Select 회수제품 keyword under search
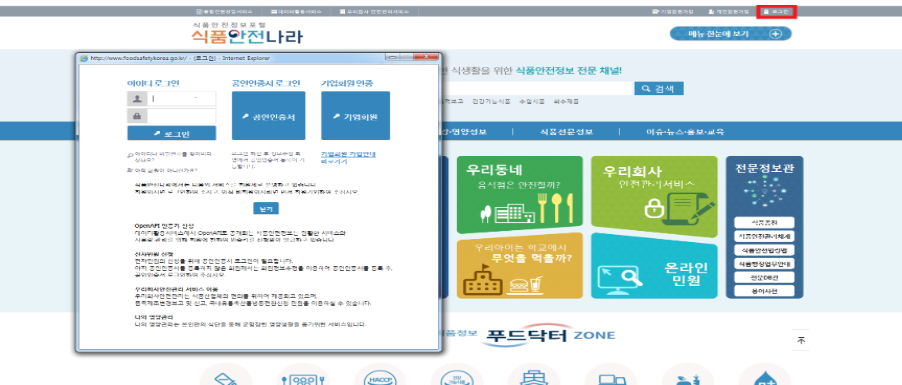Screen dimensions: 902x385 tap(566, 101)
